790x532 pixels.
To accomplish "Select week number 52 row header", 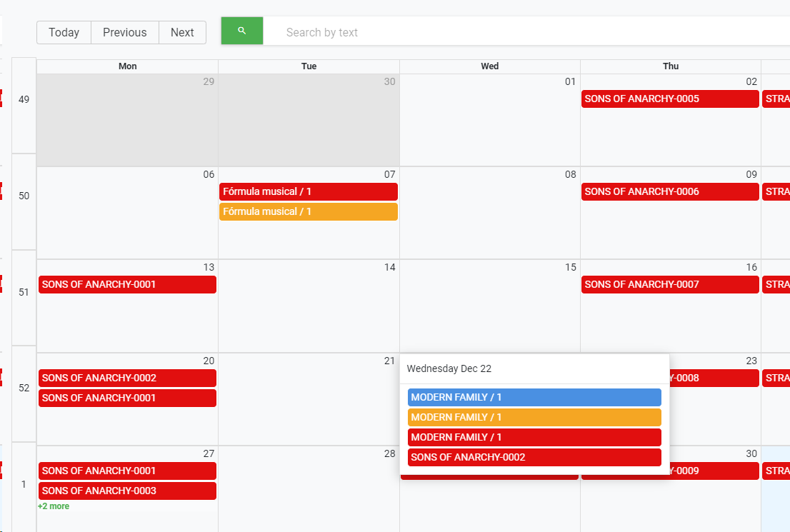I will click(x=24, y=388).
